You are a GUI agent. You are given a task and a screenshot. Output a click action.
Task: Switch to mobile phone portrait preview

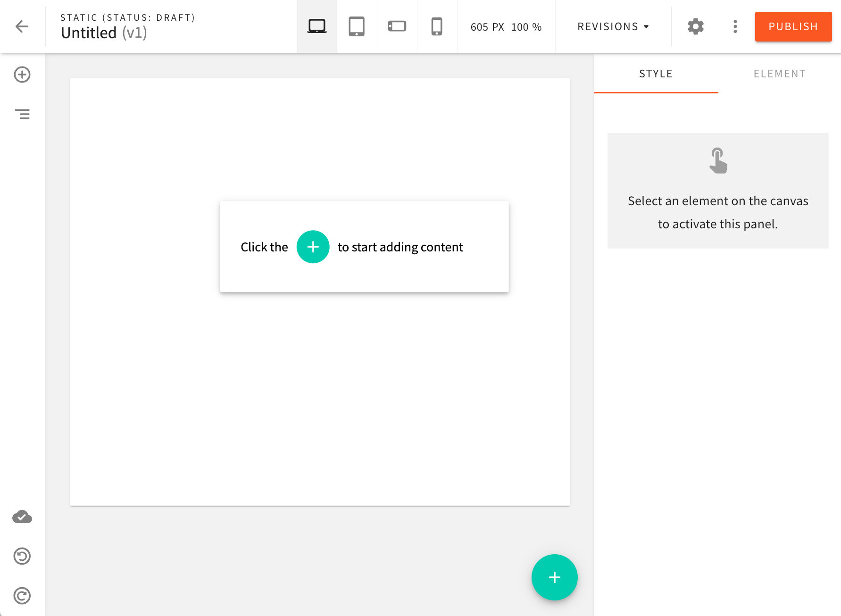point(437,26)
